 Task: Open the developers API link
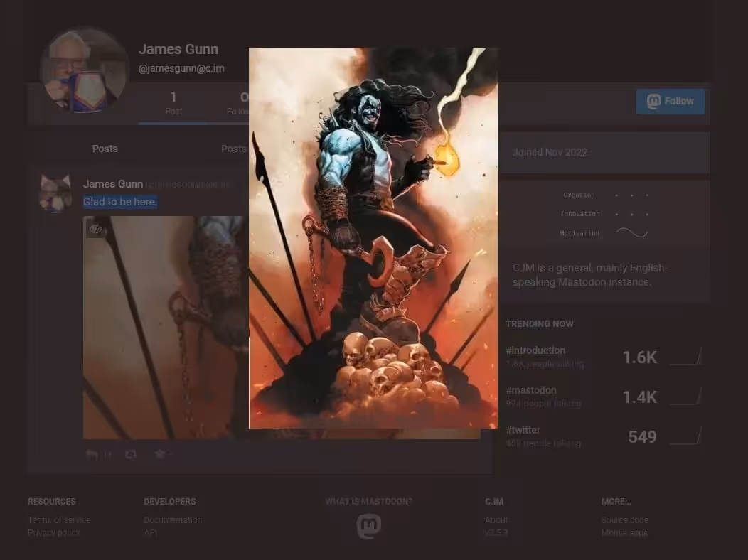(x=150, y=533)
